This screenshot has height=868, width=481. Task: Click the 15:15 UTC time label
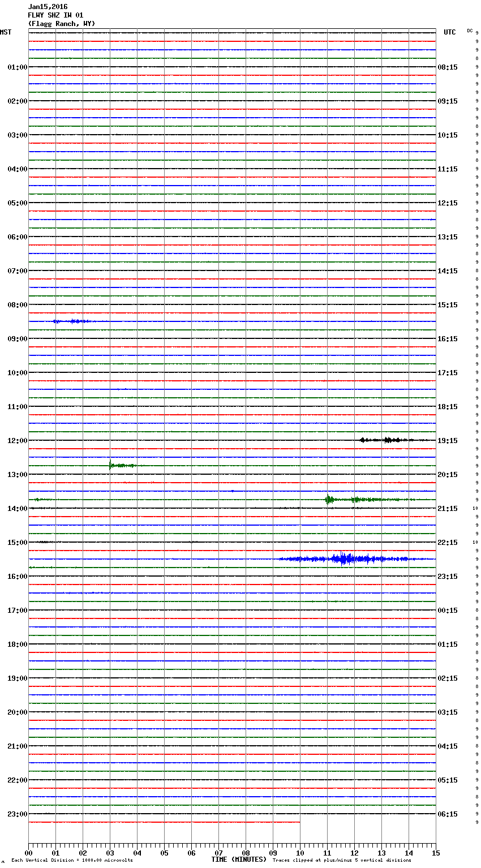pos(448,305)
